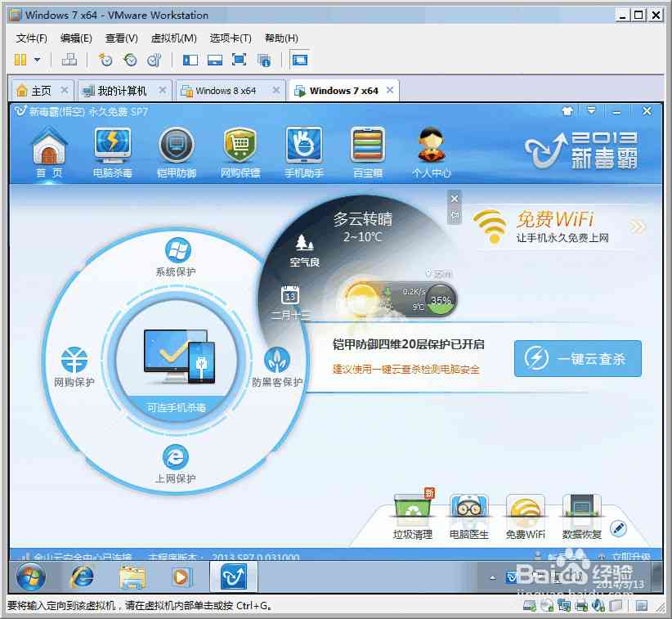Viewport: 672px width, 619px height.
Task: Open the 帮助(H) menu
Action: coord(281,38)
